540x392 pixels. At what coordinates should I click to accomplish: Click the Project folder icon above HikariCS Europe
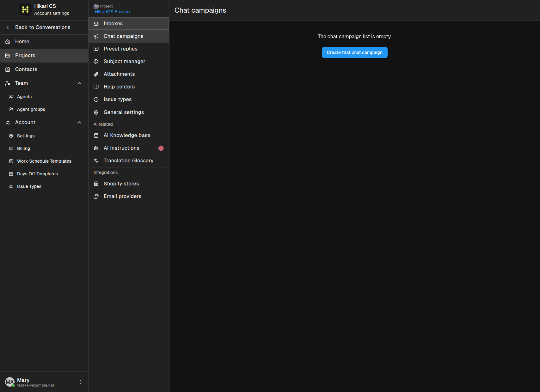click(x=96, y=6)
